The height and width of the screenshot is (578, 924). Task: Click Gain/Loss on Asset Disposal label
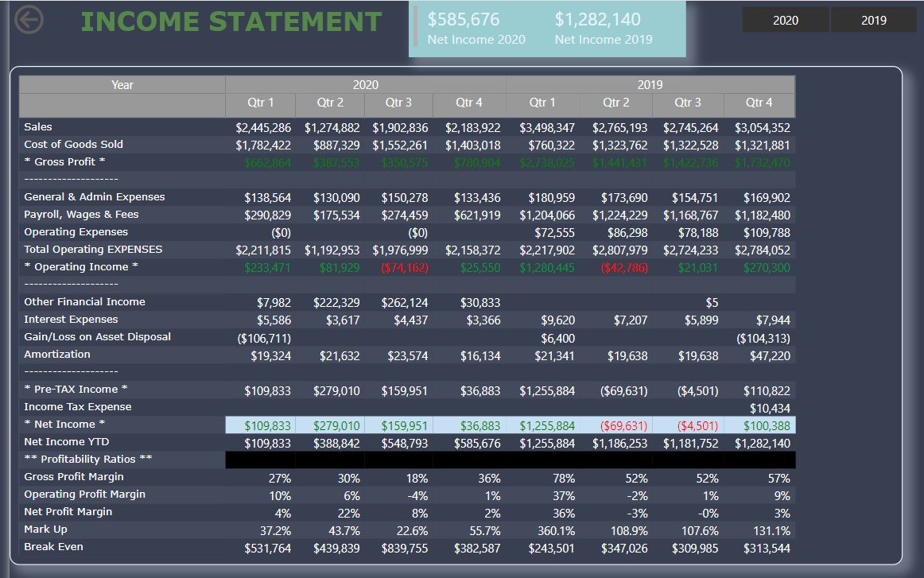97,337
